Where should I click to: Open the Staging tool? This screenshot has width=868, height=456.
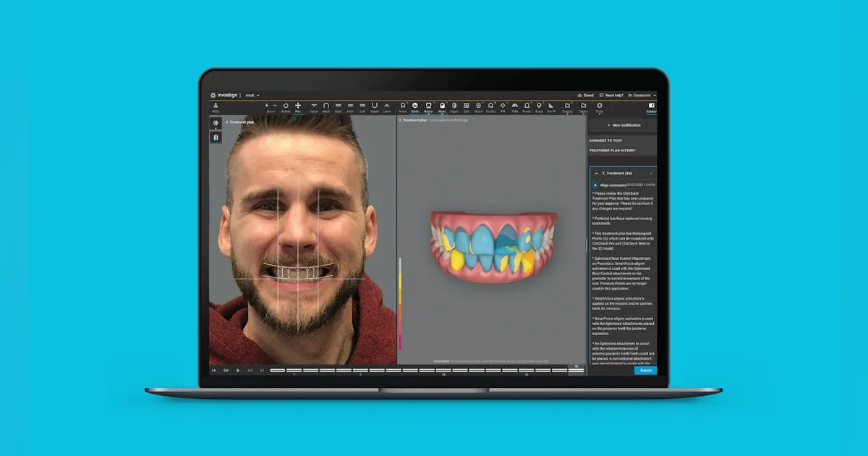(567, 106)
